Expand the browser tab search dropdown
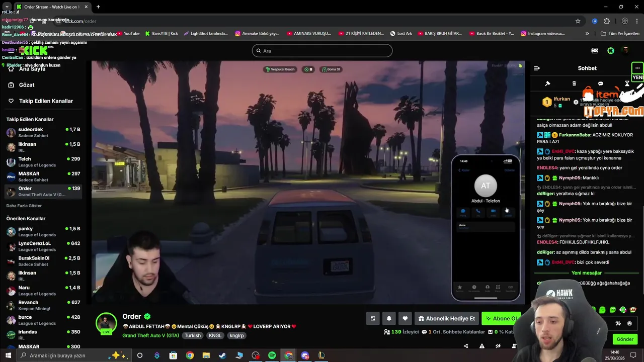Image resolution: width=644 pixels, height=362 pixels. coord(7,7)
